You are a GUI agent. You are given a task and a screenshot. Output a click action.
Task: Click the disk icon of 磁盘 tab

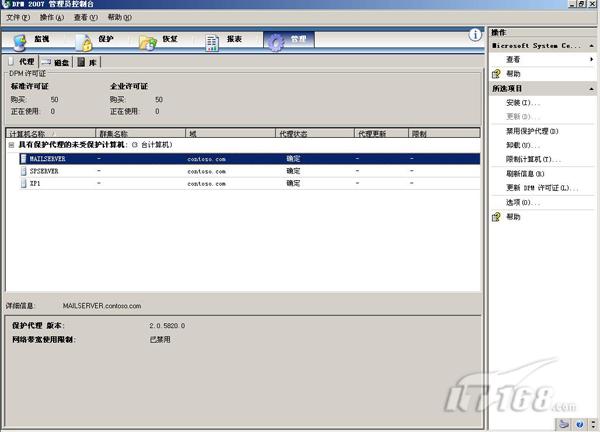[46, 62]
